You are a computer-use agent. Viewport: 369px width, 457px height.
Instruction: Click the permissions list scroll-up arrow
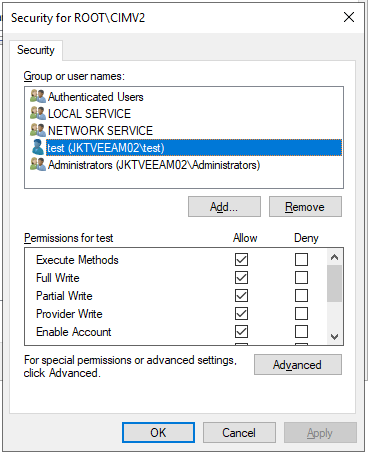point(334,257)
